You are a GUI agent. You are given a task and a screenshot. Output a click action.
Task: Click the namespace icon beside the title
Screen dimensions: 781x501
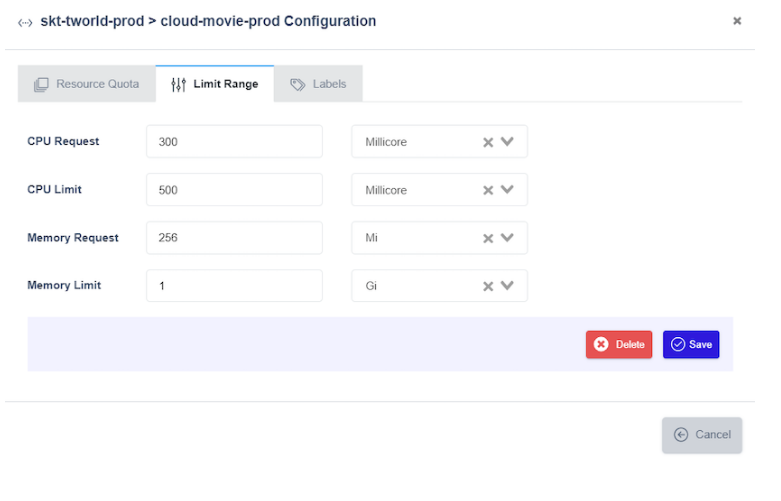click(x=25, y=22)
